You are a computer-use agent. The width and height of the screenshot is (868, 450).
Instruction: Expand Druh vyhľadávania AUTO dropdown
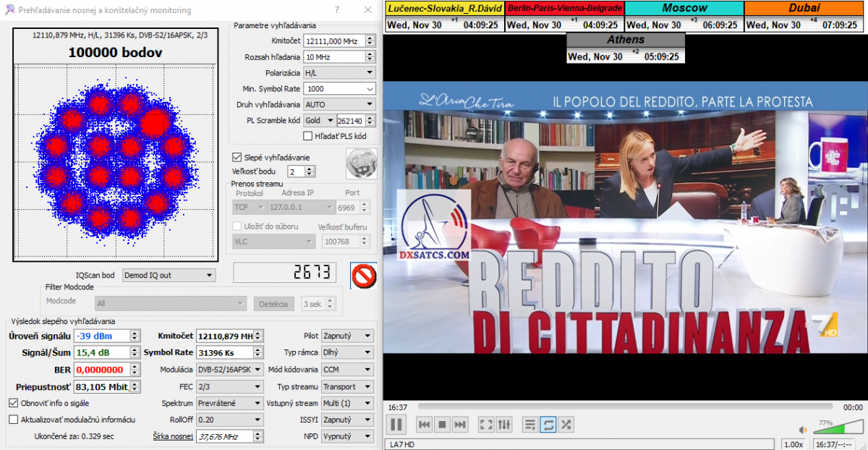[339, 104]
